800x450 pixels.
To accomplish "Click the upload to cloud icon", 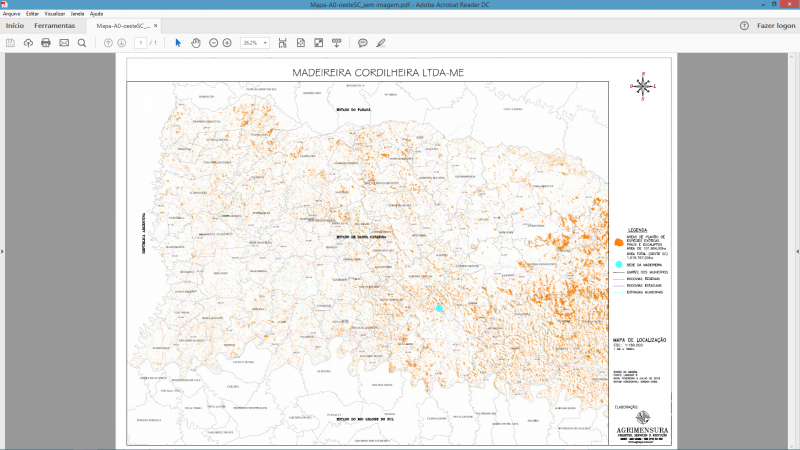I will point(28,43).
